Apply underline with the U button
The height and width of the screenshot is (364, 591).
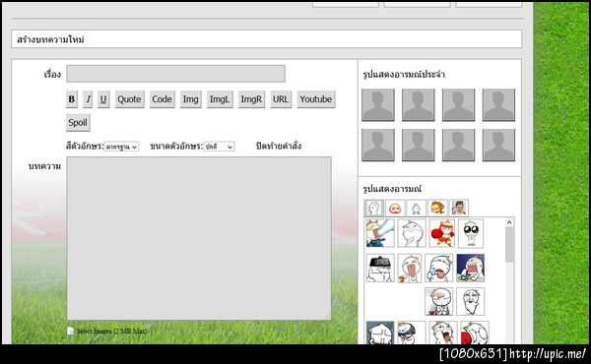pyautogui.click(x=103, y=99)
